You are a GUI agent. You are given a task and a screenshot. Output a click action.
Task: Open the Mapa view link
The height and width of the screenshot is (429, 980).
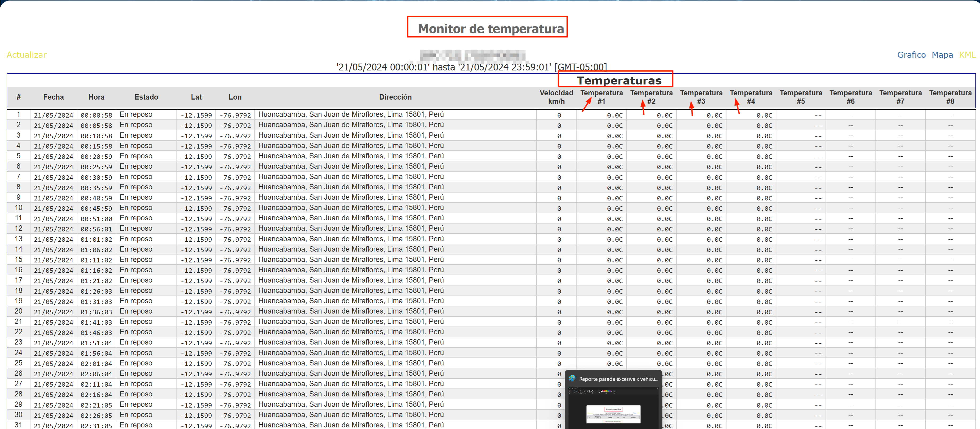point(942,55)
